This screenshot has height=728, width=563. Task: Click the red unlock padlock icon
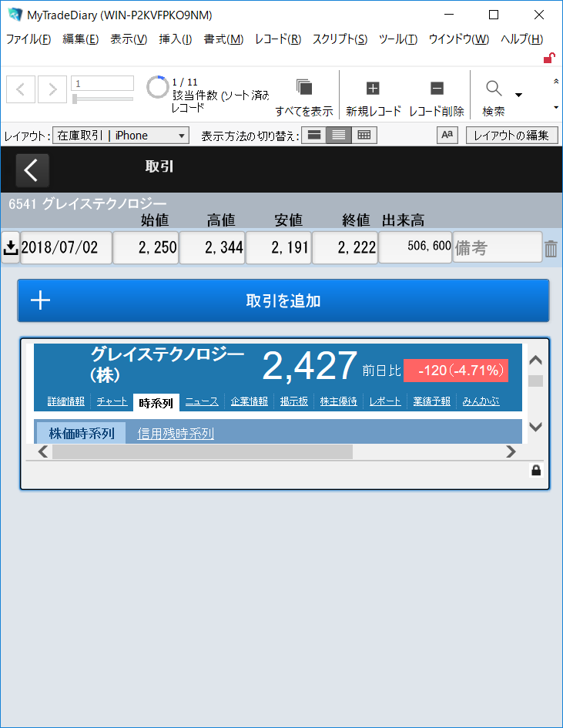point(549,58)
